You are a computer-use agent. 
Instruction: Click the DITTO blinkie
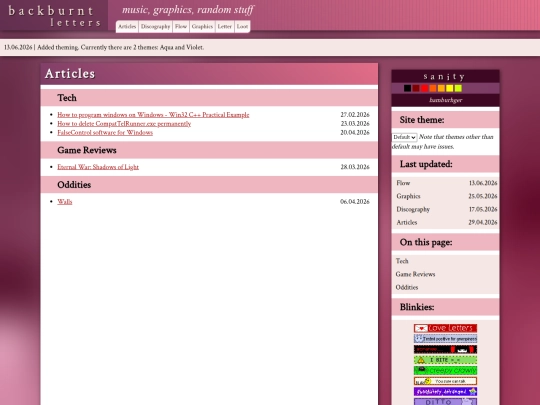click(445, 402)
